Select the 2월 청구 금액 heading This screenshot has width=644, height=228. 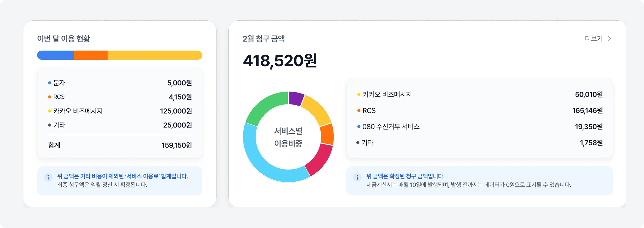click(x=264, y=38)
